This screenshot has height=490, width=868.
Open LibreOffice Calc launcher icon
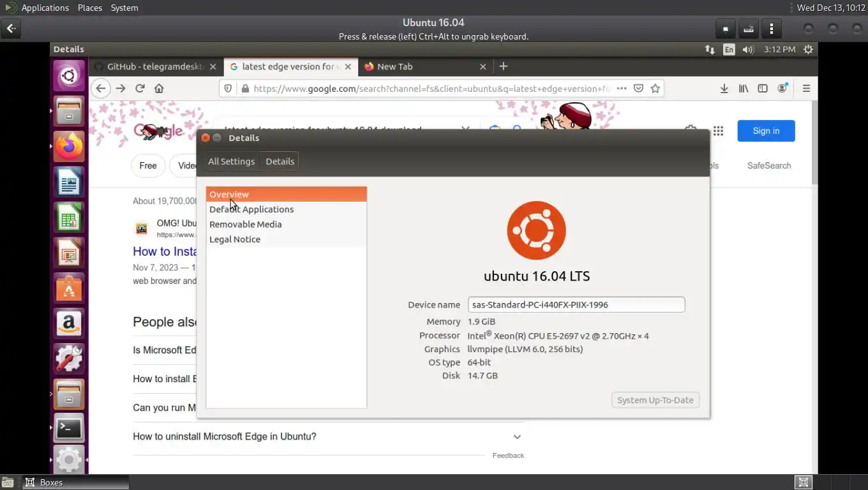coord(69,218)
